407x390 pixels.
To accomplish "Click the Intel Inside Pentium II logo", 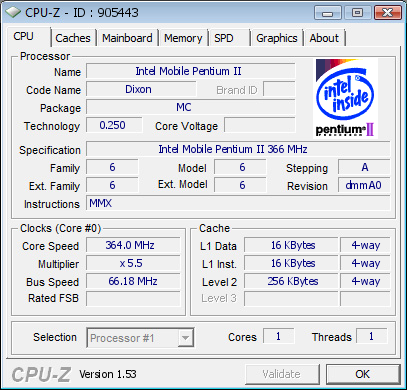I will (345, 98).
